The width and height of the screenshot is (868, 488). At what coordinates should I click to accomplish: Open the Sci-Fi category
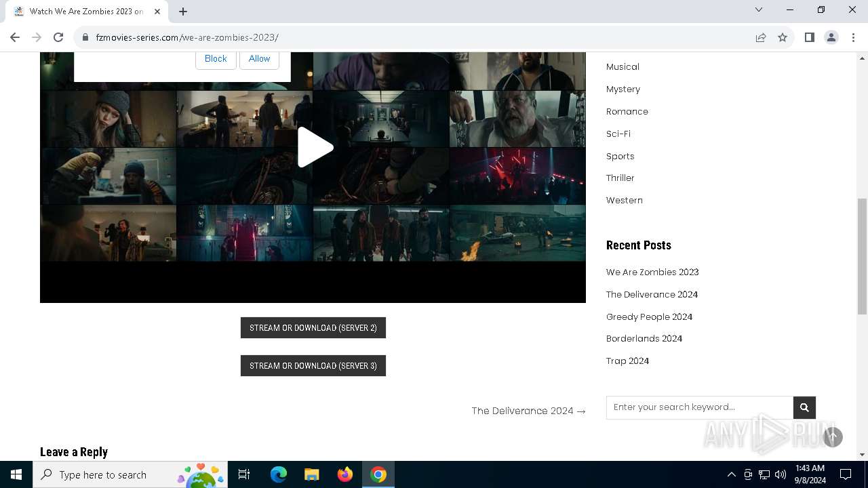[x=618, y=134]
